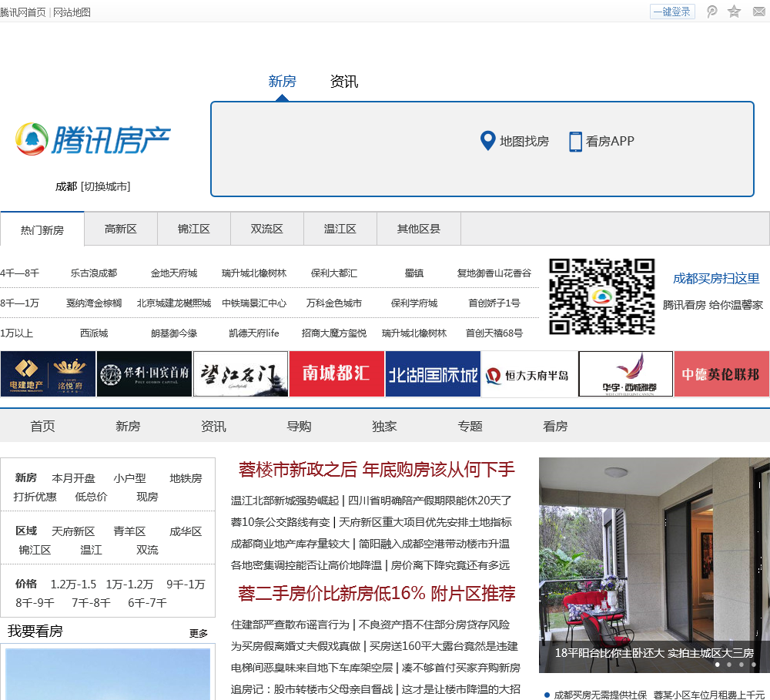Image resolution: width=770 pixels, height=700 pixels.
Task: Click the Qzone star icon in top bar
Action: point(734,12)
